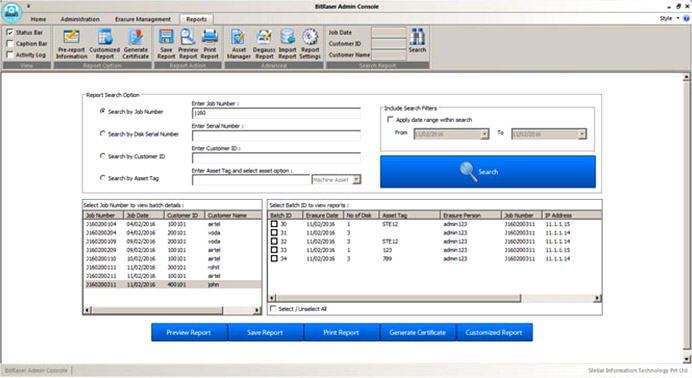Screen dimensions: 692x378
Task: Click the Generate Certificate ribbon icon
Action: (135, 44)
